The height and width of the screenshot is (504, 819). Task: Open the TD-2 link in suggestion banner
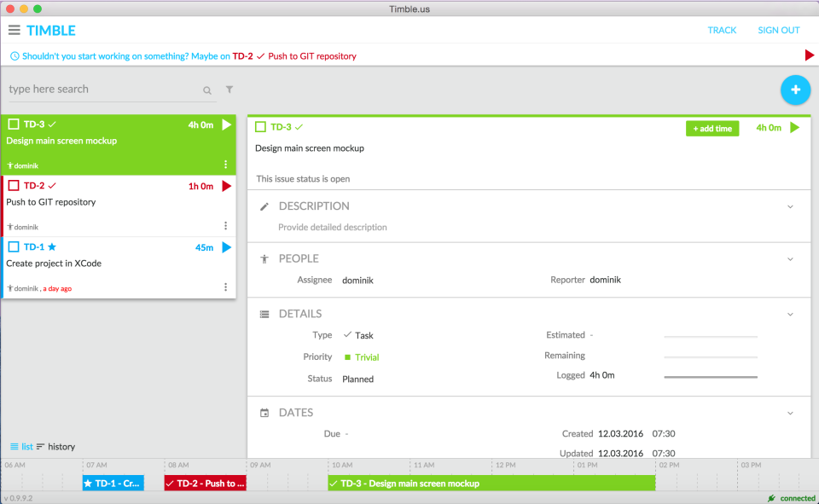click(242, 56)
